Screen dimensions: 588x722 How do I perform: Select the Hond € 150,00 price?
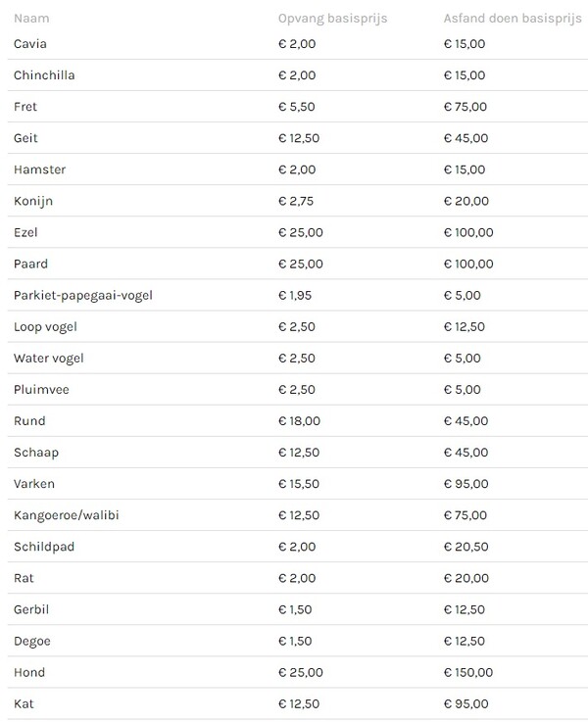point(468,673)
